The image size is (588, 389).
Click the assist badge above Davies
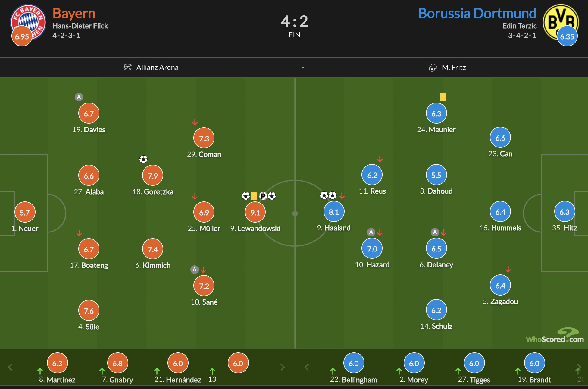click(79, 97)
